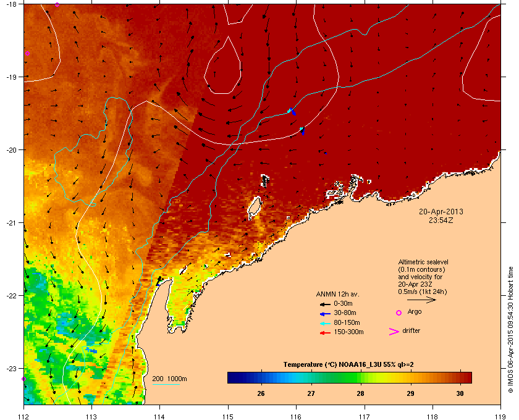Click the latitude axis label -23
519x420 pixels.
12,368
